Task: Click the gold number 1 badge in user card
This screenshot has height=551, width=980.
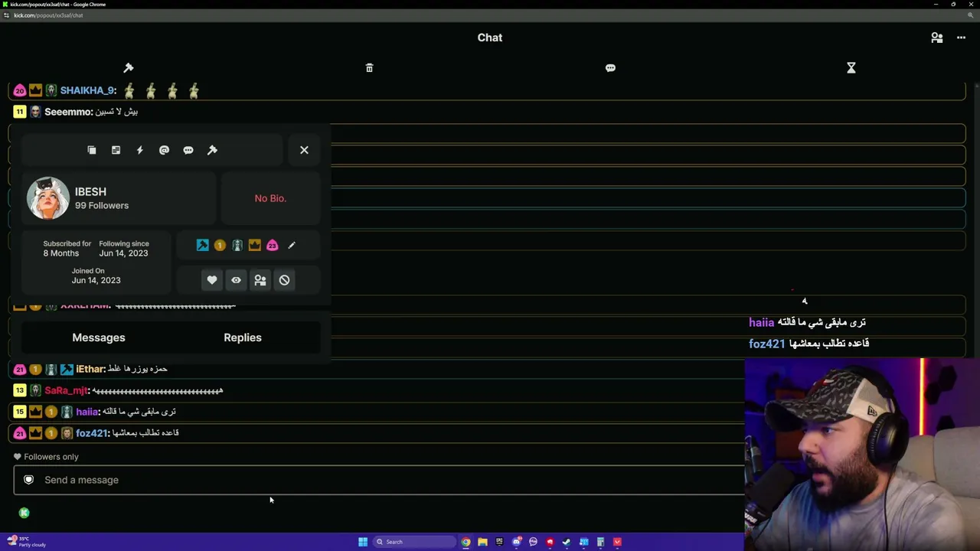Action: [220, 245]
